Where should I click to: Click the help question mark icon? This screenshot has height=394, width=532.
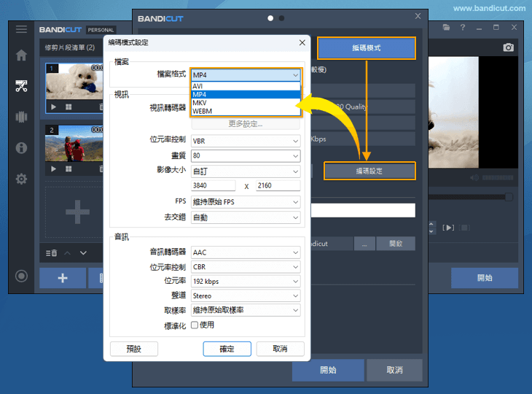click(462, 28)
